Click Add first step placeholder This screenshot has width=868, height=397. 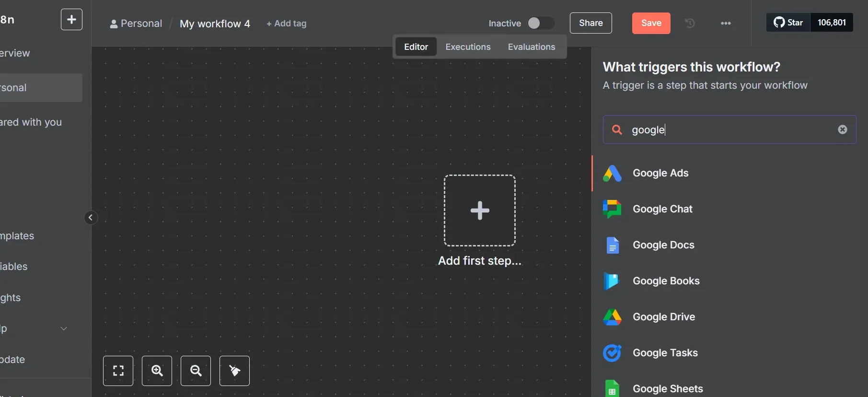(x=479, y=210)
